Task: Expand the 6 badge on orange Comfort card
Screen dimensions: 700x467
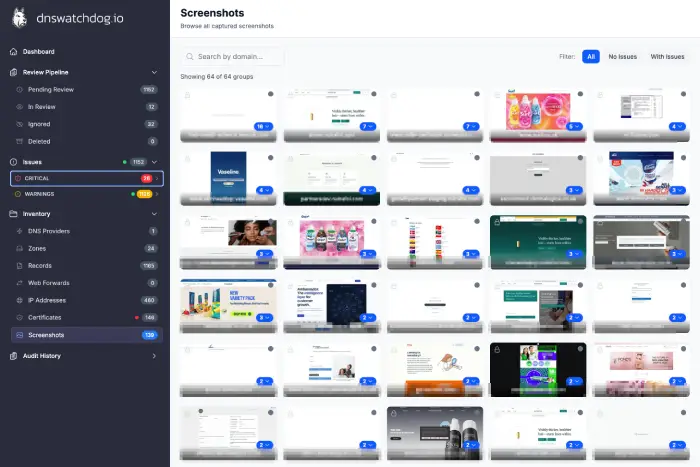Action: tap(574, 126)
